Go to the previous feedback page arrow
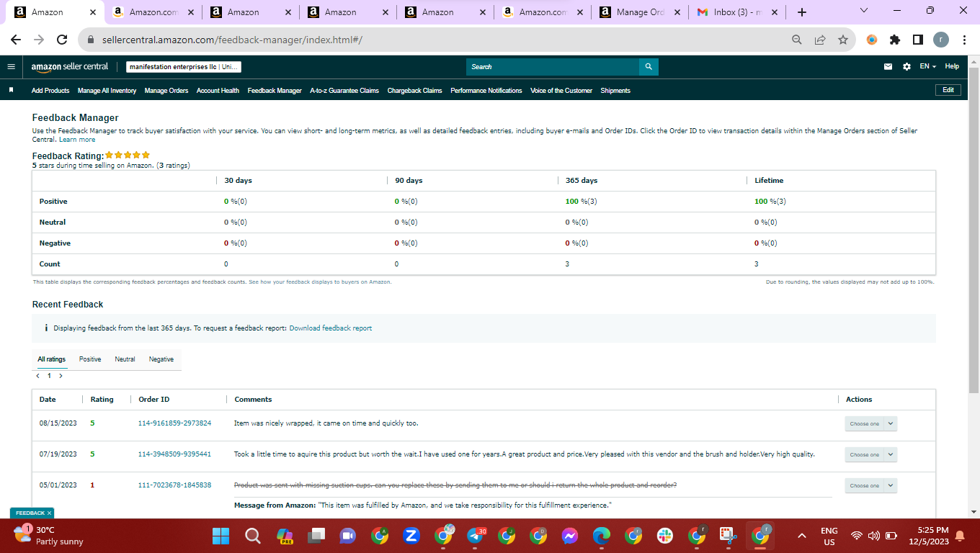980x553 pixels. [x=38, y=376]
